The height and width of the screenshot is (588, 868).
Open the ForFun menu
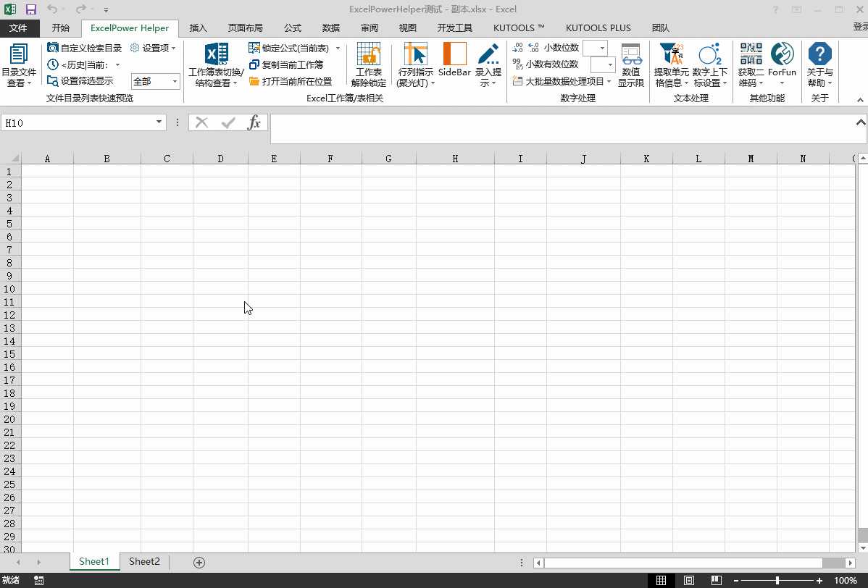click(782, 65)
